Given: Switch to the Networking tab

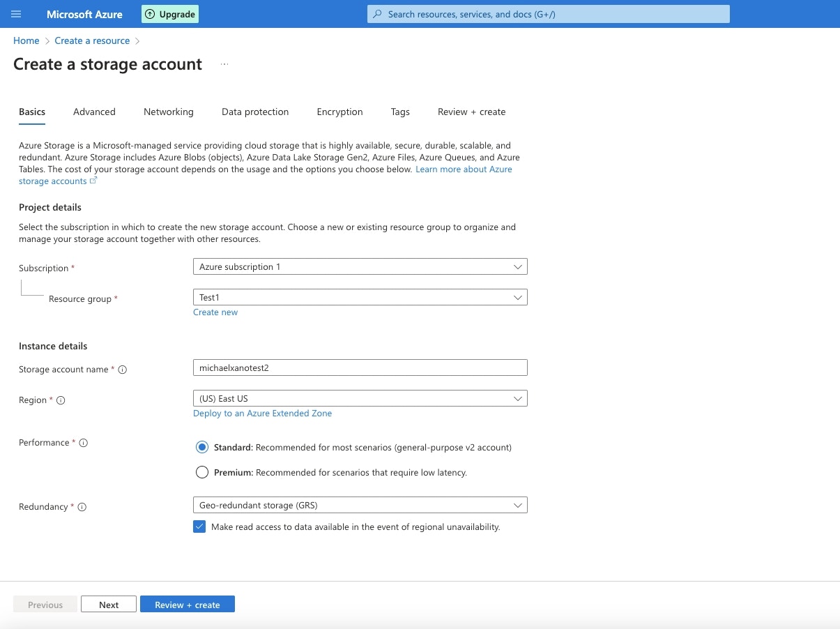Looking at the screenshot, I should coord(169,112).
